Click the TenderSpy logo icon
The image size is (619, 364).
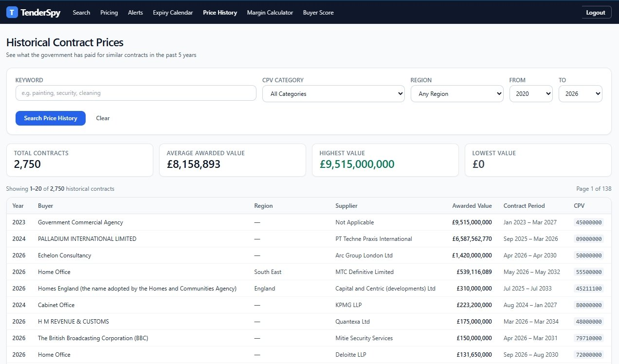click(x=12, y=12)
